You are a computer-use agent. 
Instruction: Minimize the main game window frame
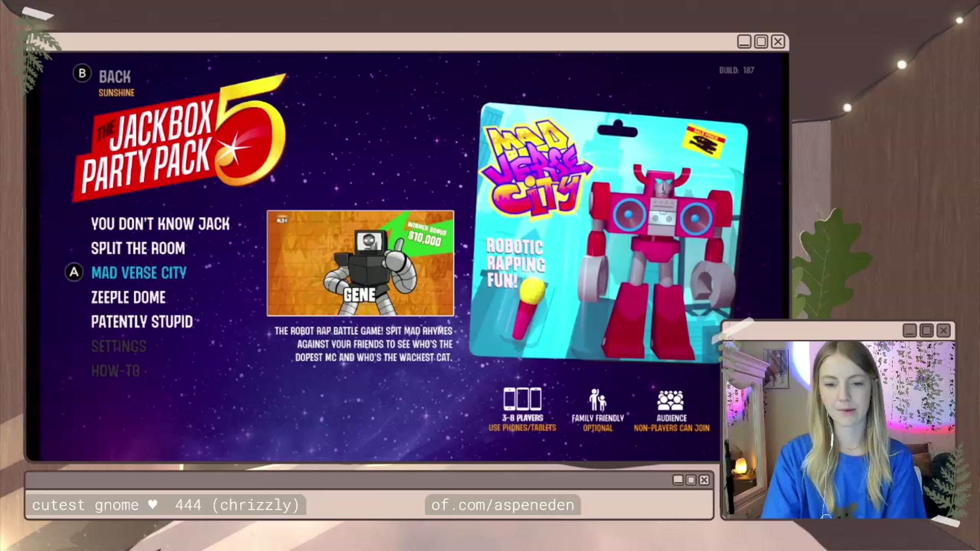tap(744, 41)
